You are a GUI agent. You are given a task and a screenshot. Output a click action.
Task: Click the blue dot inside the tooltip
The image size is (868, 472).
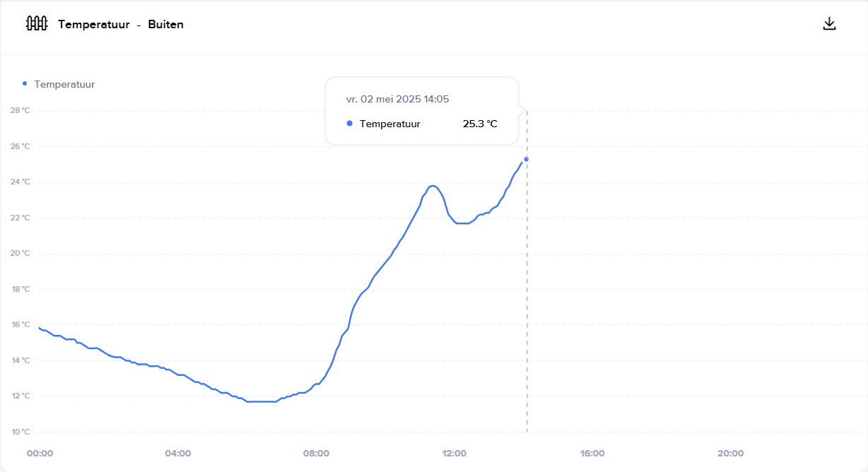(x=350, y=124)
